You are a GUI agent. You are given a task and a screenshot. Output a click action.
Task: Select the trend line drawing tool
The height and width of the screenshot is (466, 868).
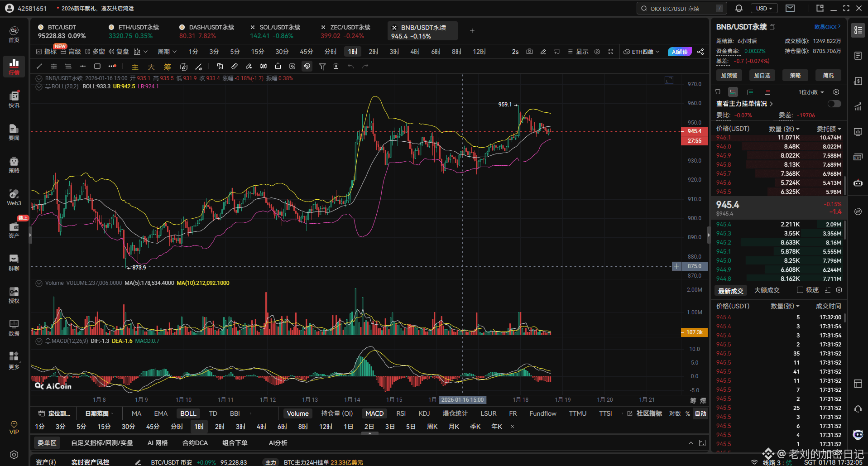tap(39, 66)
